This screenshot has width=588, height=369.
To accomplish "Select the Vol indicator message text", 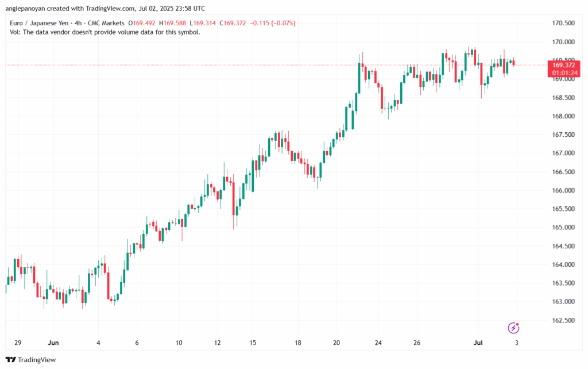I will tap(105, 32).
